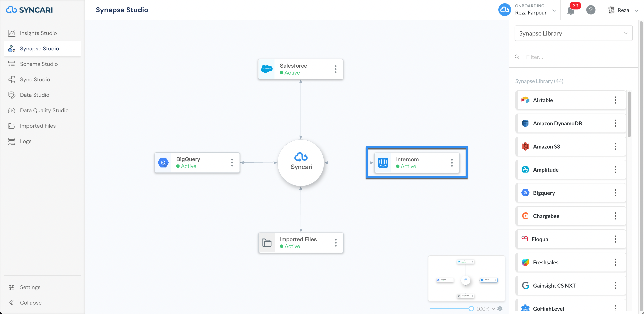Go to Schema Studio

pos(42,64)
